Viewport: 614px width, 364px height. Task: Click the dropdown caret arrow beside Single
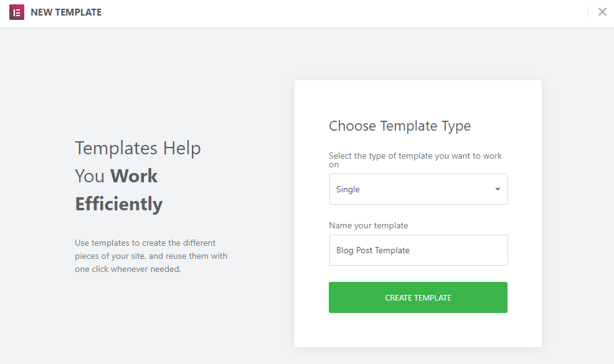click(498, 189)
